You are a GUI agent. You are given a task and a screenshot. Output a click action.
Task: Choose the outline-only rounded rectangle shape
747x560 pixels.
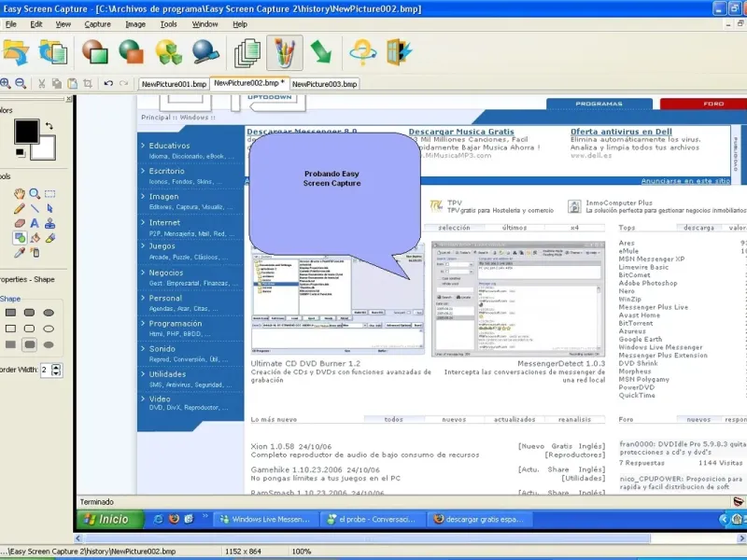(x=29, y=329)
